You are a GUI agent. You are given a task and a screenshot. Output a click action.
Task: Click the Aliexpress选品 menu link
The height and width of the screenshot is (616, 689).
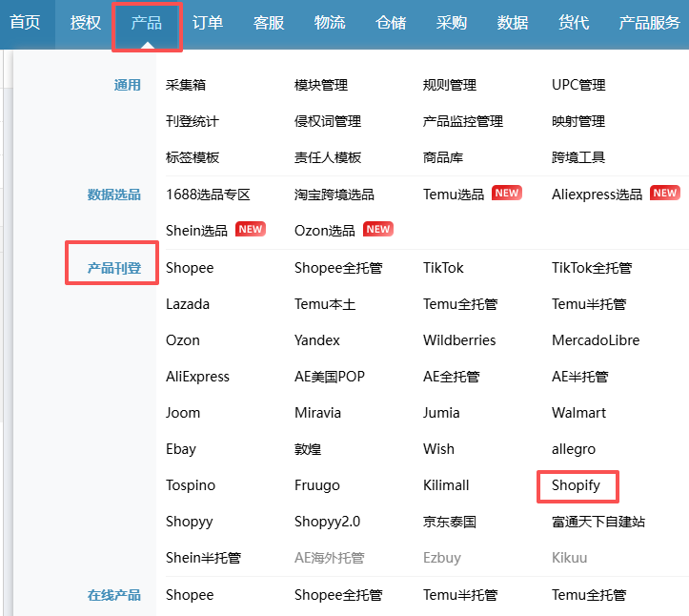(597, 194)
